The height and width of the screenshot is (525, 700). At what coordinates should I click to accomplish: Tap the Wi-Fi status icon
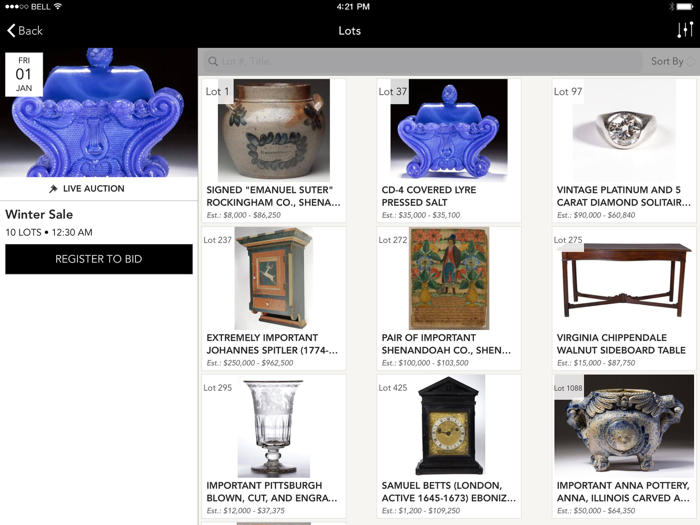click(x=58, y=6)
